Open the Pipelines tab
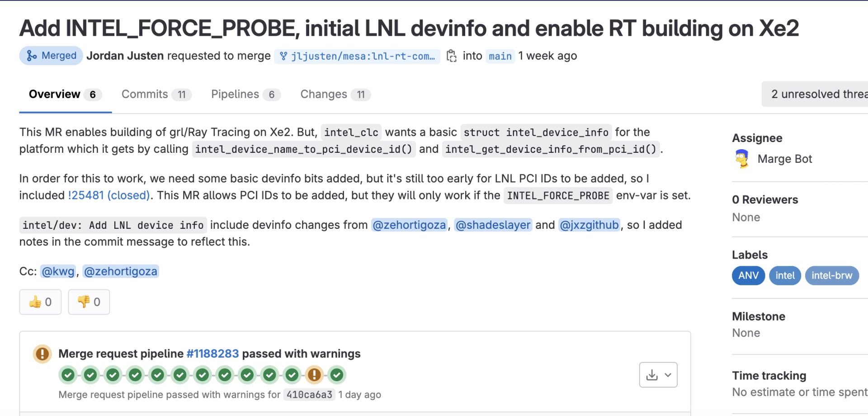This screenshot has height=416, width=868. click(x=235, y=94)
